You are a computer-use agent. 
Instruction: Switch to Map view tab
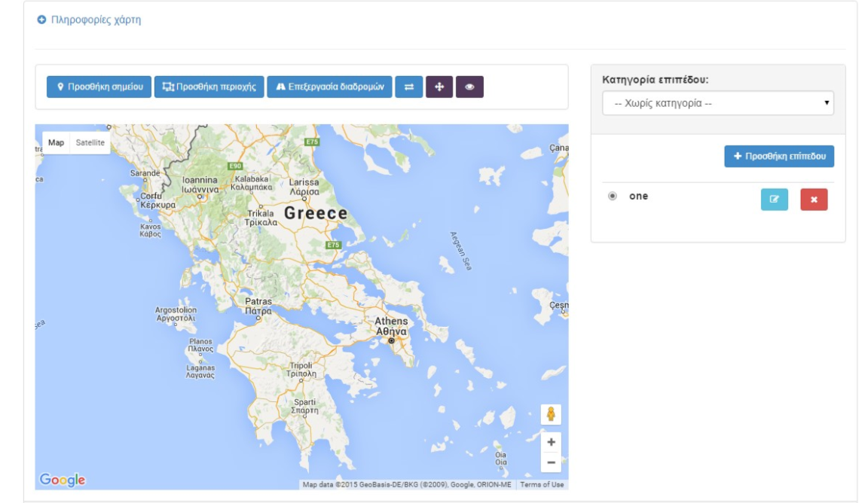(x=57, y=142)
